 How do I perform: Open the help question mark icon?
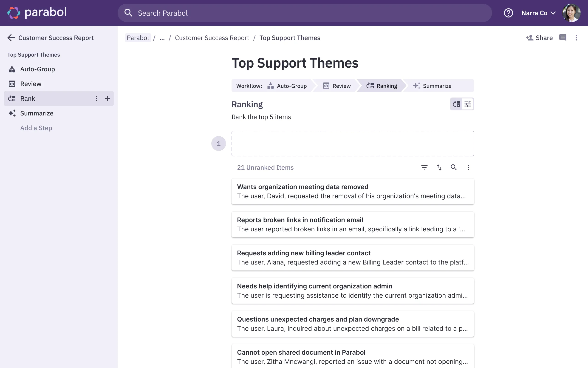click(508, 13)
